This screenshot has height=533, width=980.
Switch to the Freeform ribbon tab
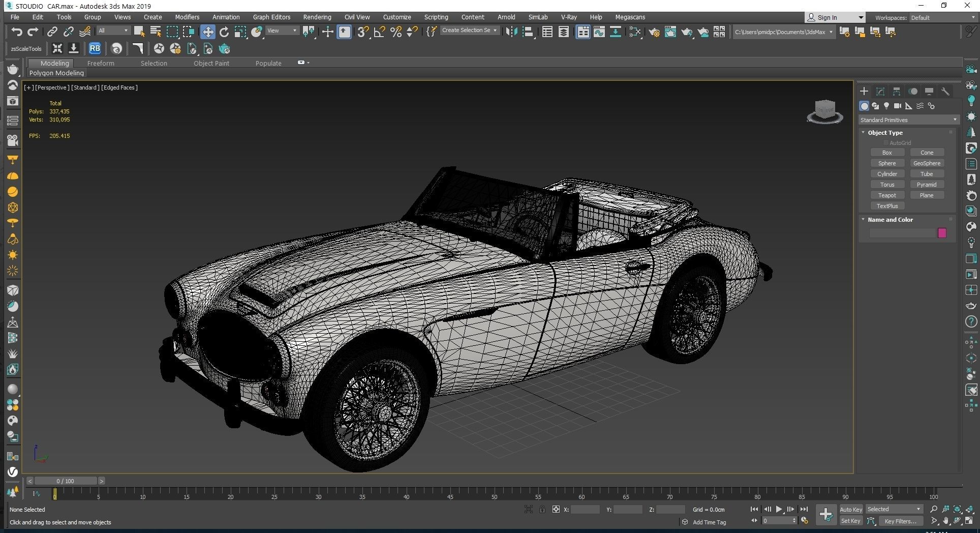[101, 63]
